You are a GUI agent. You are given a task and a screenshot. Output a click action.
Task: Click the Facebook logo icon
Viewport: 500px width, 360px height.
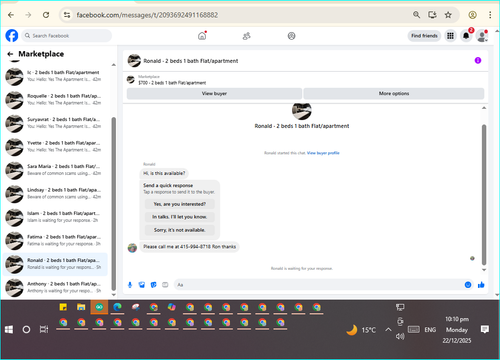click(12, 36)
